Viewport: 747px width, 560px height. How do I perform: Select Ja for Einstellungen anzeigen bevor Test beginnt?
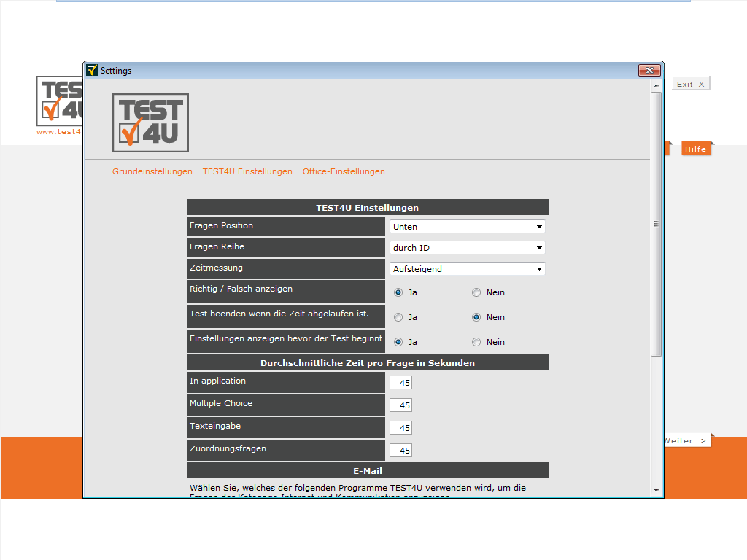pos(398,342)
